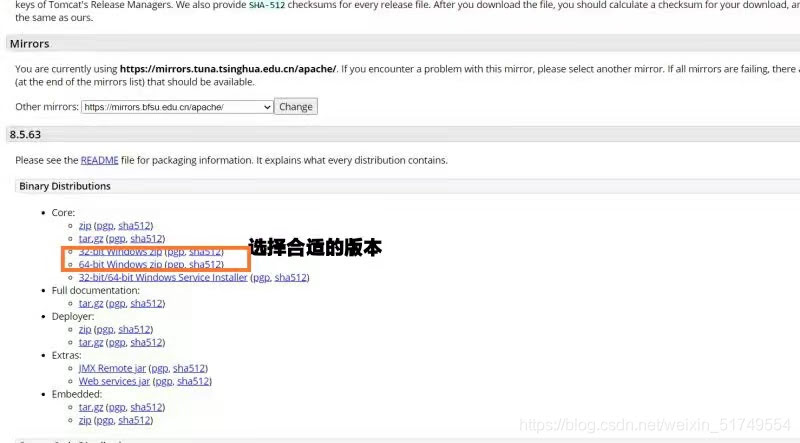Open sha512 for JMX Remote jar
Screen dimensions: 800x443
click(189, 368)
